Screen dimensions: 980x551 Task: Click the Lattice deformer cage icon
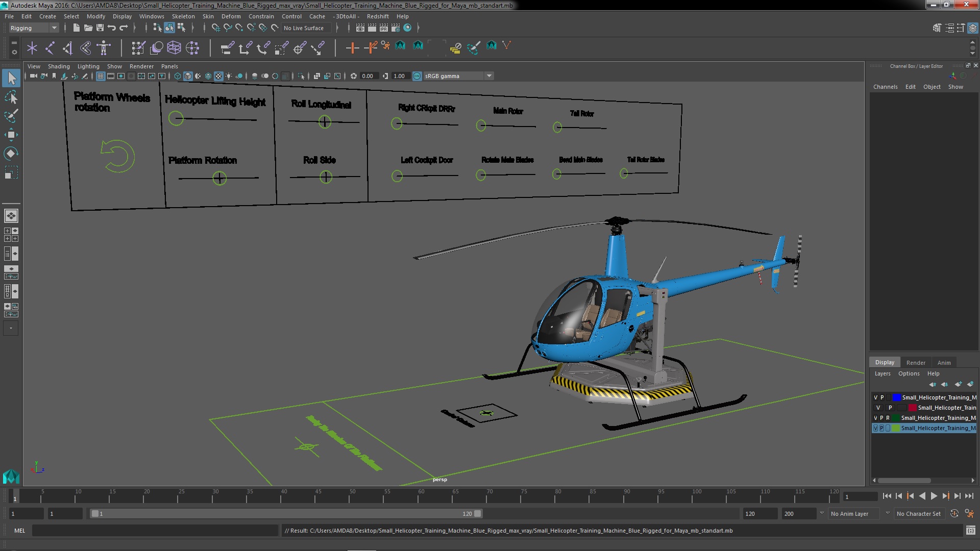[174, 48]
